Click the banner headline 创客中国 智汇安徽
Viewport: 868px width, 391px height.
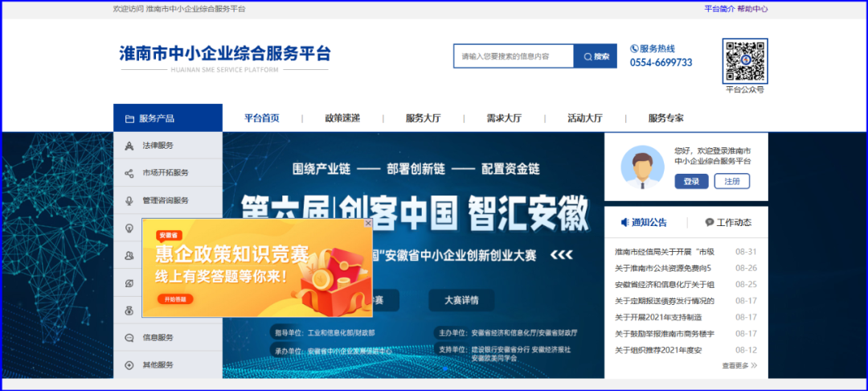click(463, 214)
